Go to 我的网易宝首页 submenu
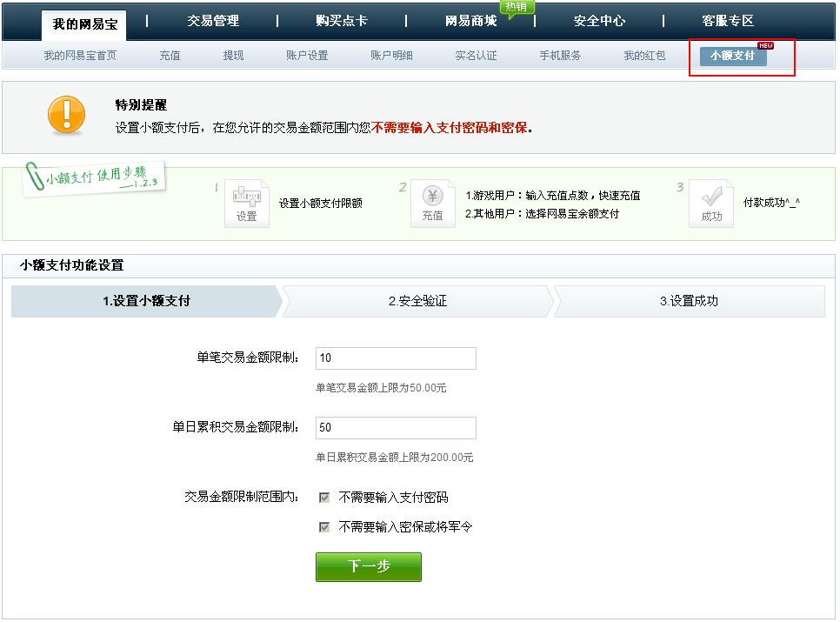840x622 pixels. pyautogui.click(x=80, y=55)
